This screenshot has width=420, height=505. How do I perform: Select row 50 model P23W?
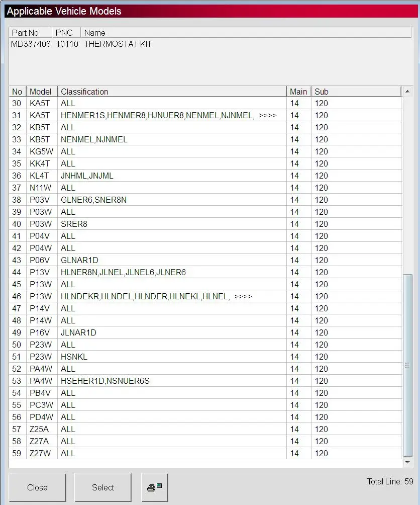pyautogui.click(x=205, y=345)
